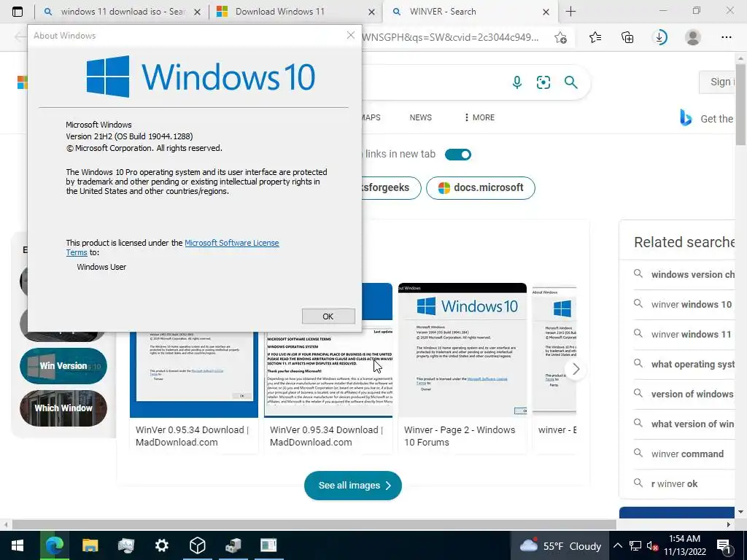Click the horizontal page scrollbar
Screen dimensions: 747x560
[314, 524]
